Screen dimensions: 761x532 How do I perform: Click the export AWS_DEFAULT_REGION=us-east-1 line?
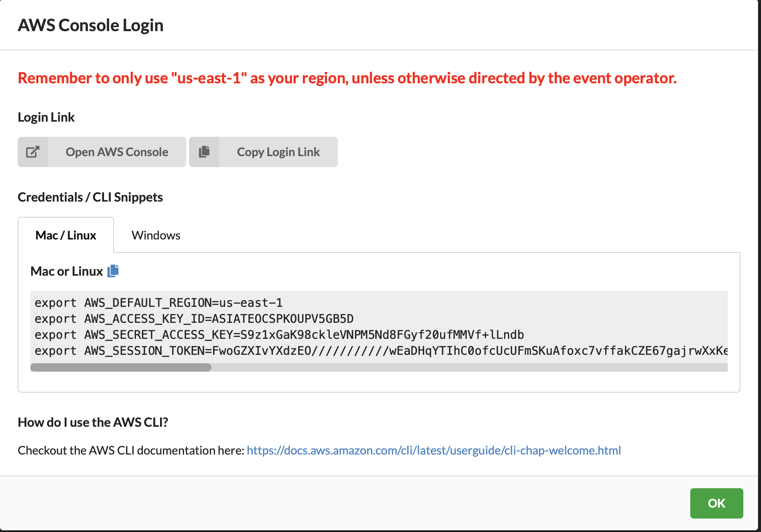[159, 303]
